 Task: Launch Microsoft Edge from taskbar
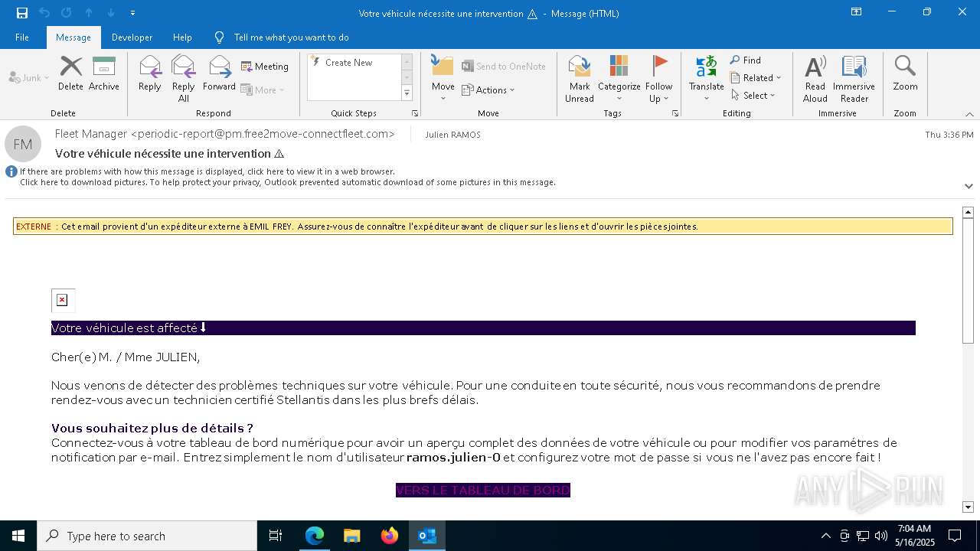(315, 536)
